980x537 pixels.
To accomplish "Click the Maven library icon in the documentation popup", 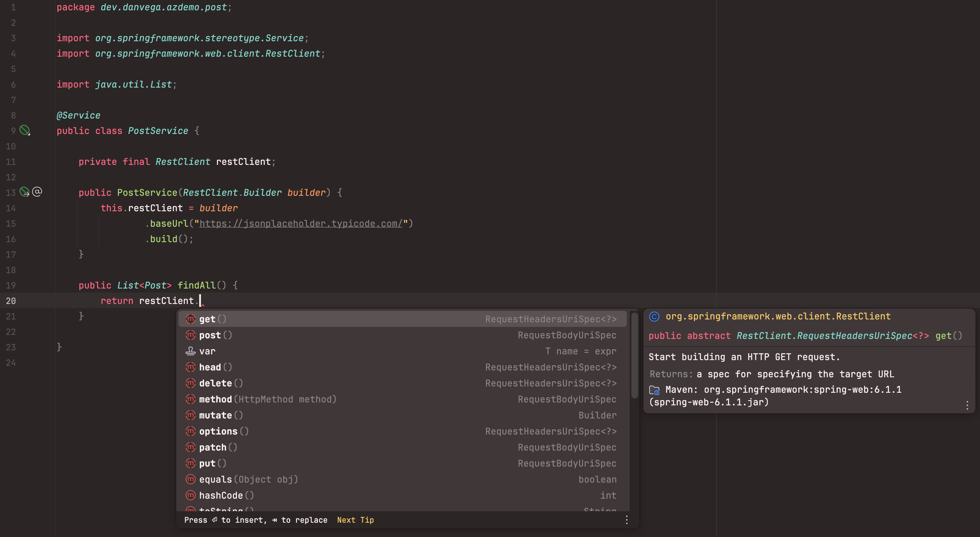I will pyautogui.click(x=654, y=390).
